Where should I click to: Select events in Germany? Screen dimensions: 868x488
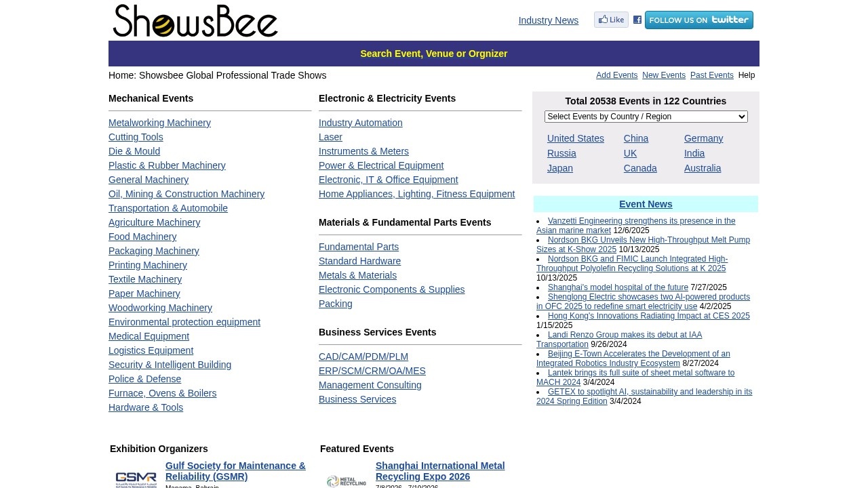pos(703,138)
